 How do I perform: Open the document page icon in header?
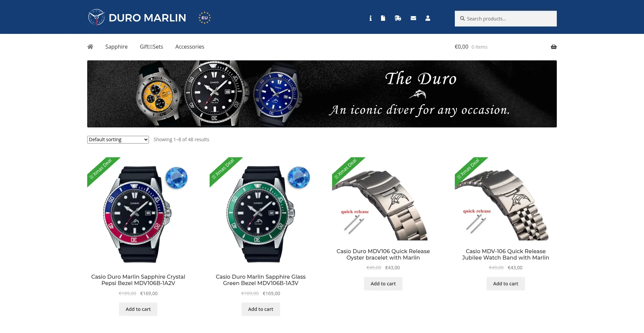click(x=383, y=18)
